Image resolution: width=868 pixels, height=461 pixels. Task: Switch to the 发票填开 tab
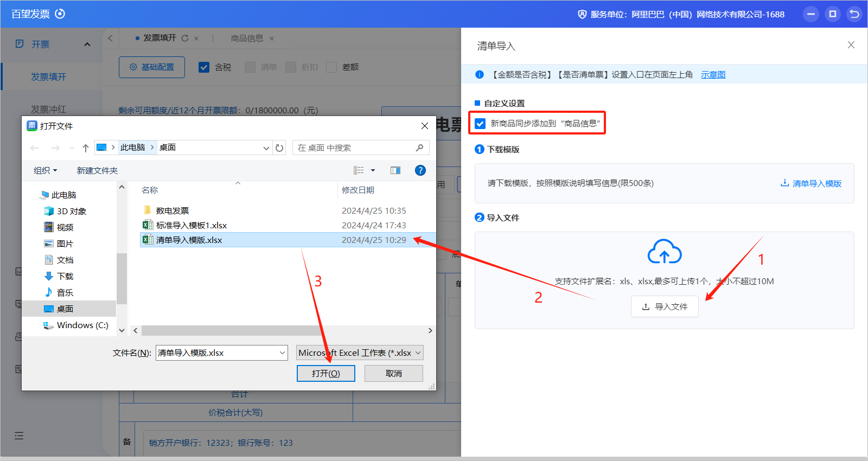pyautogui.click(x=159, y=38)
